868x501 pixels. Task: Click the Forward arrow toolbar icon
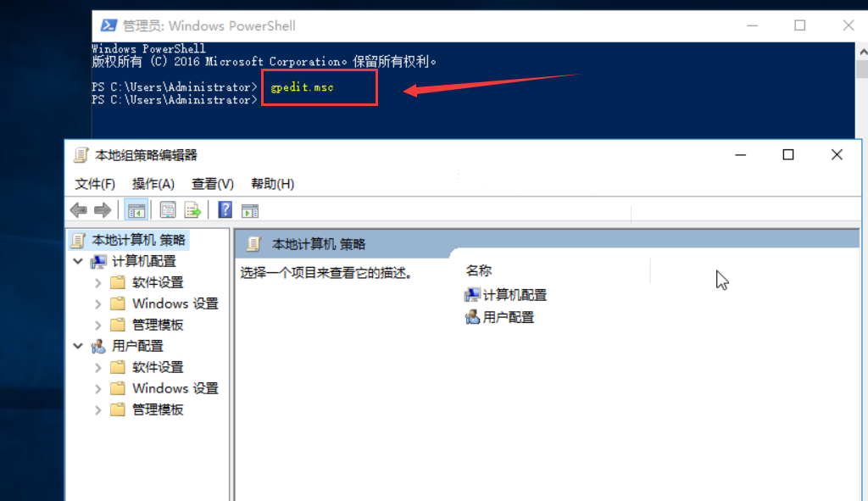103,210
